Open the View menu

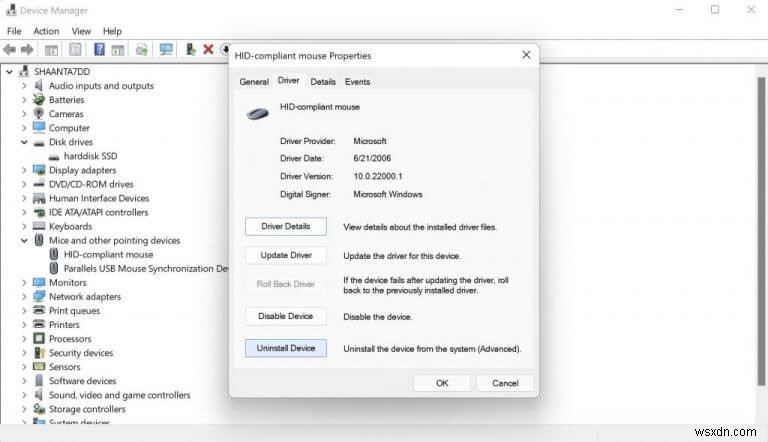(x=81, y=31)
